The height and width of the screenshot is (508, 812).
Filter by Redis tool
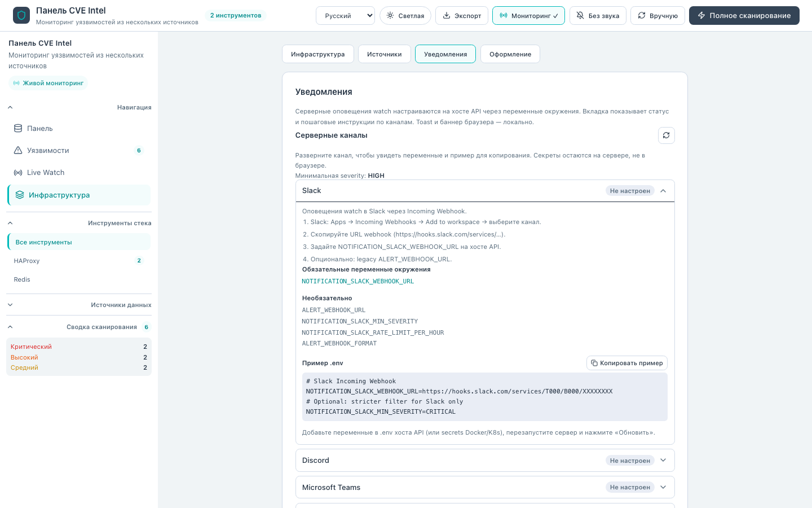coord(79,279)
